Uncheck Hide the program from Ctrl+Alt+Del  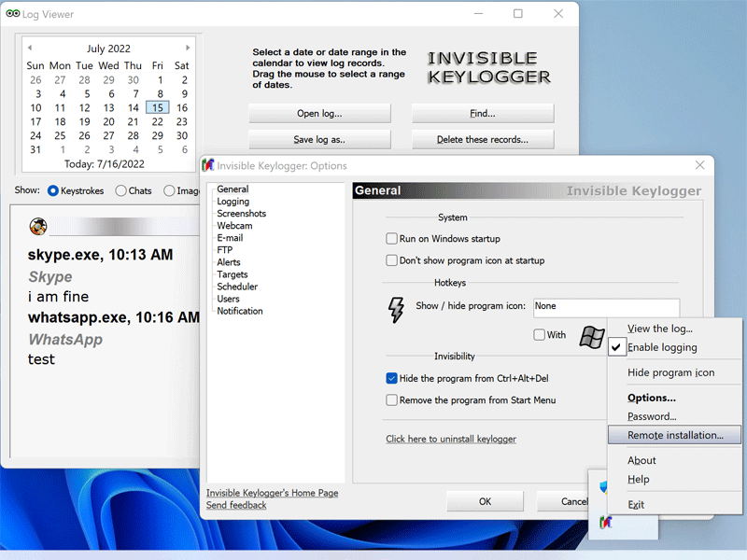point(391,379)
